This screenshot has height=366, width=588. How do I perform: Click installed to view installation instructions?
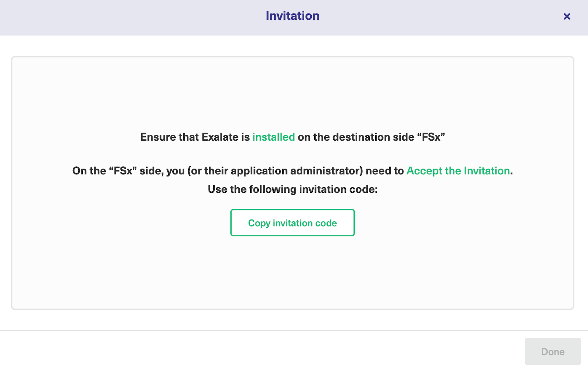(273, 137)
